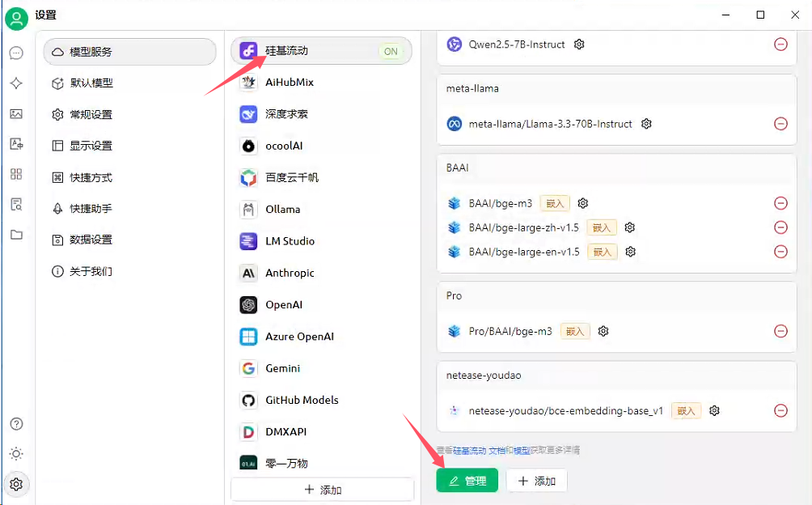The width and height of the screenshot is (812, 505).
Task: Click 添加 button below provider list
Action: (x=322, y=490)
